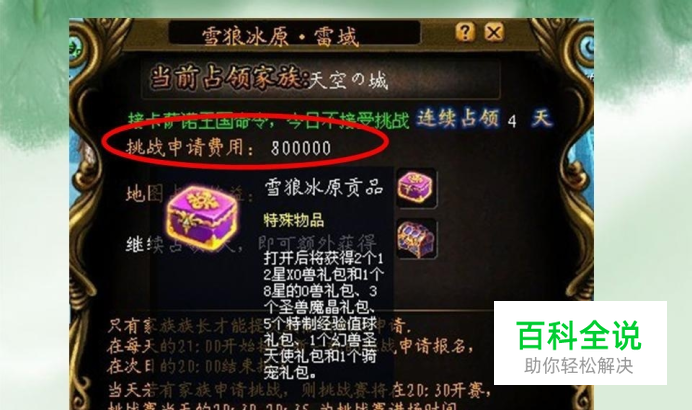Screen dimensions: 692x410
Task: Select the occupying family name 天空の城
Action: click(x=349, y=81)
